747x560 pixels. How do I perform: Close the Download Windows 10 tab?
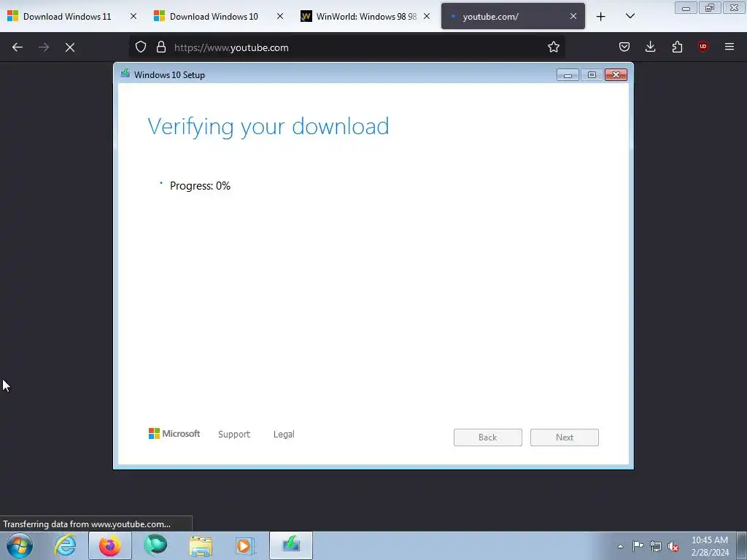click(280, 16)
